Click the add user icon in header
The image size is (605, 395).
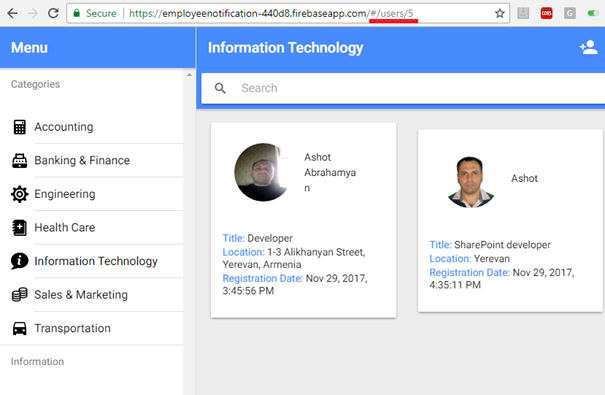tap(588, 47)
